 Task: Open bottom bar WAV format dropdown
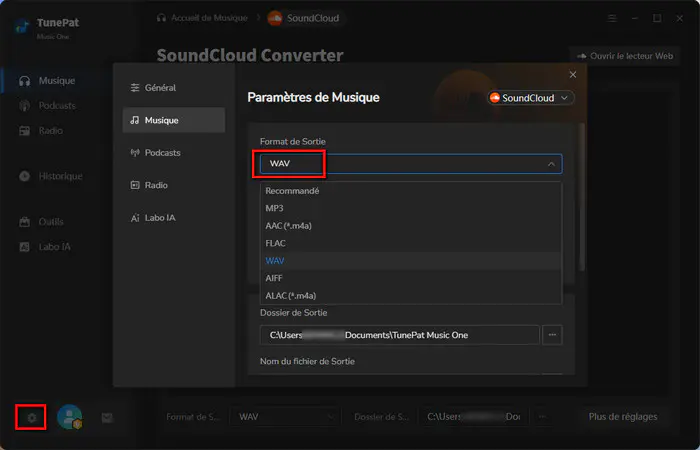click(x=285, y=417)
